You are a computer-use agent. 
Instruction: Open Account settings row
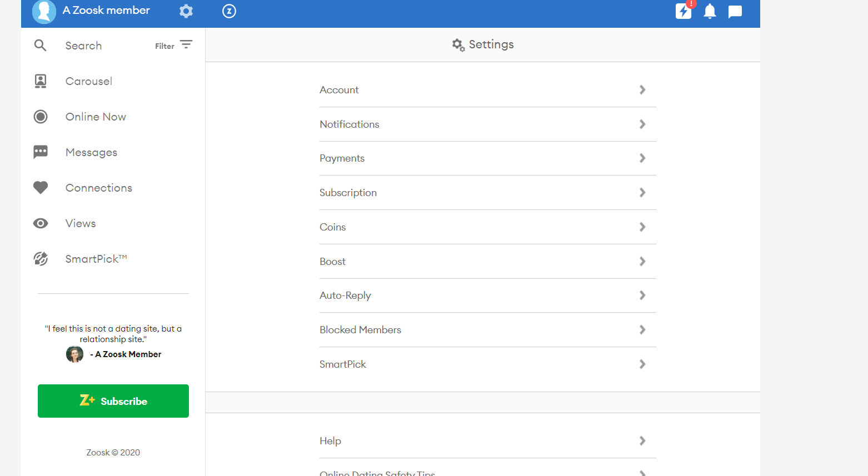488,90
